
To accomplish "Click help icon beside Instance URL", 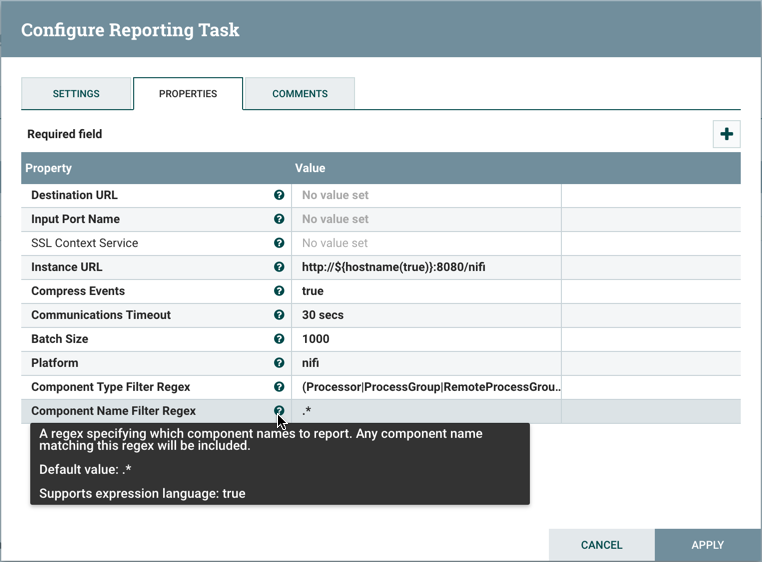I will click(279, 268).
